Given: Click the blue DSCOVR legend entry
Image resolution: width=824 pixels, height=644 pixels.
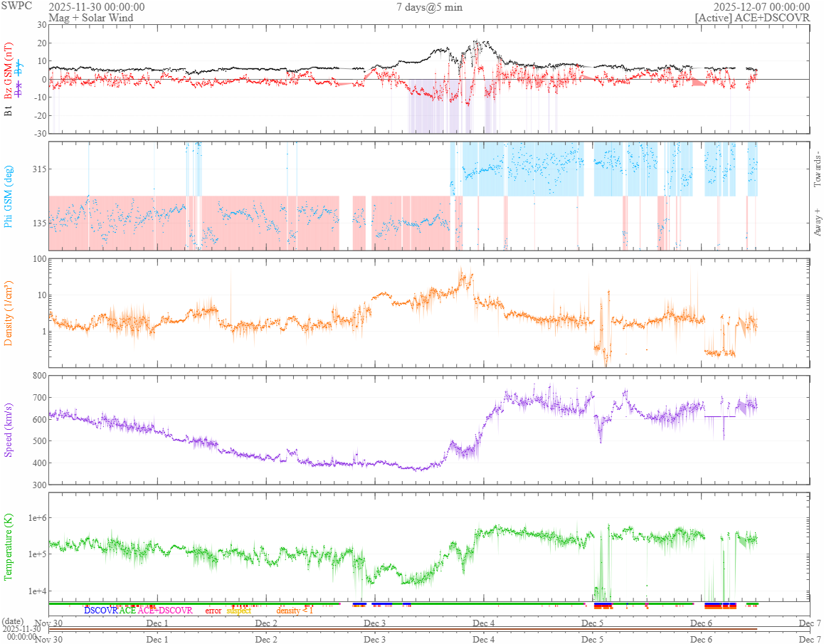Looking at the screenshot, I should tap(101, 611).
